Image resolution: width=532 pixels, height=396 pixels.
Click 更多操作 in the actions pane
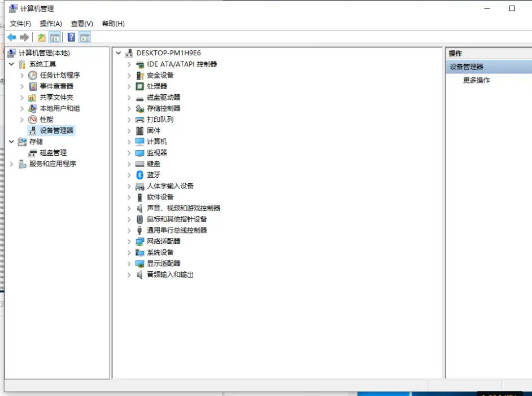tap(476, 80)
